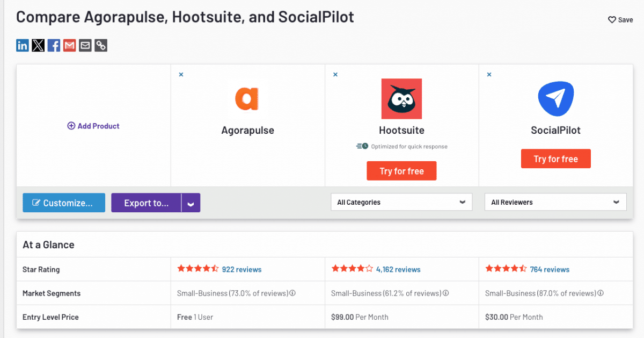The width and height of the screenshot is (644, 338).
Task: Remove SocialPilot from the comparison
Action: point(489,75)
